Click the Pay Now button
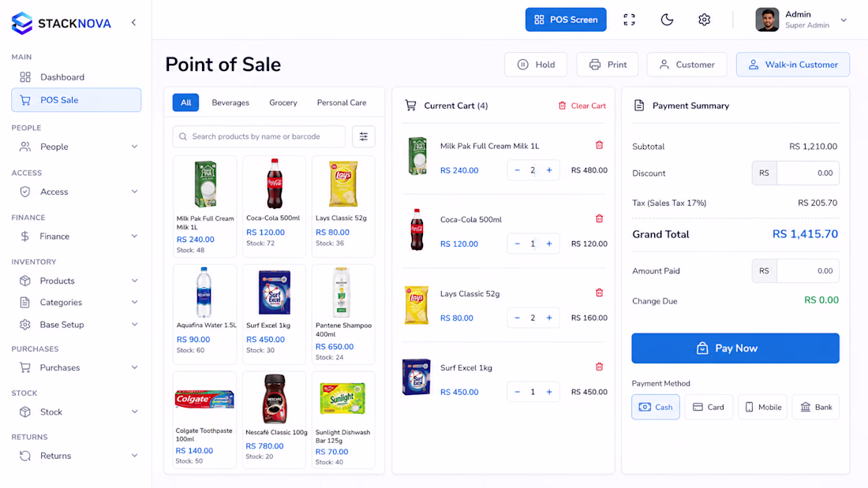 point(735,348)
